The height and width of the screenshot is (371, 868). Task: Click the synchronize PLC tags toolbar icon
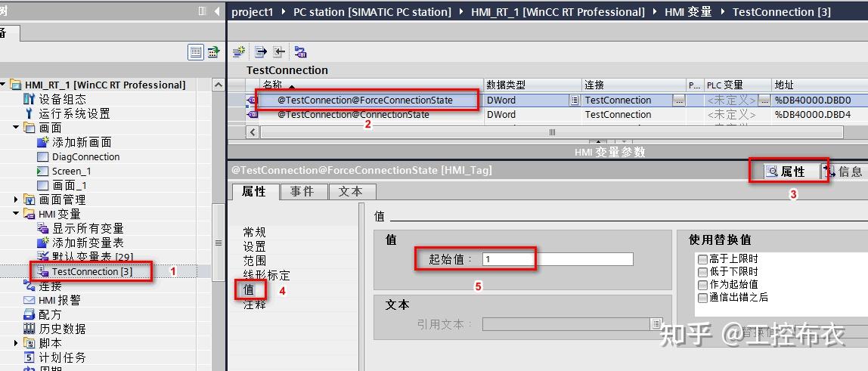pyautogui.click(x=301, y=52)
